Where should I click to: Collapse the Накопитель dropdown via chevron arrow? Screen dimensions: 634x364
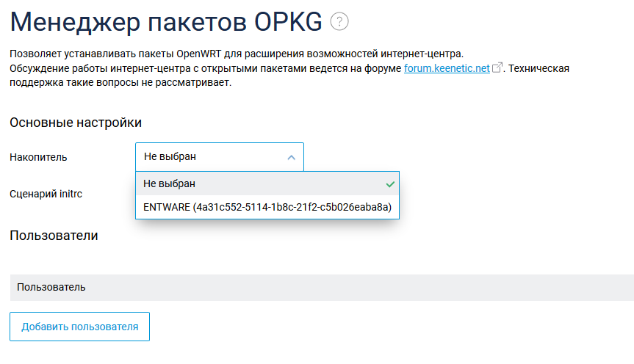point(291,158)
